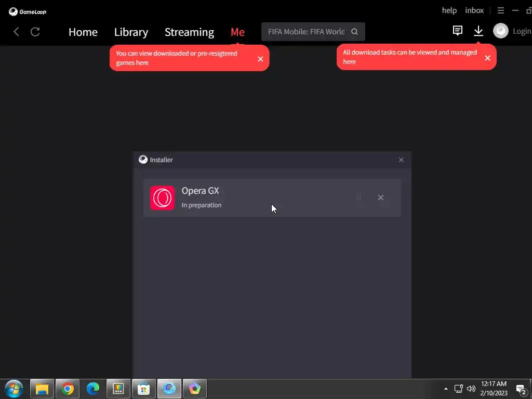Select the Me tab

click(237, 32)
